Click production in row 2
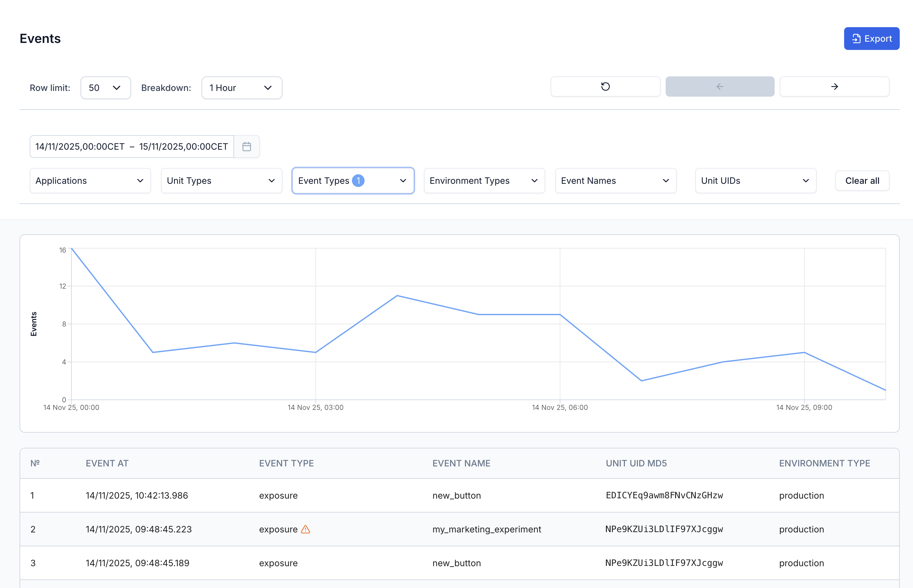The width and height of the screenshot is (913, 588). (x=801, y=529)
